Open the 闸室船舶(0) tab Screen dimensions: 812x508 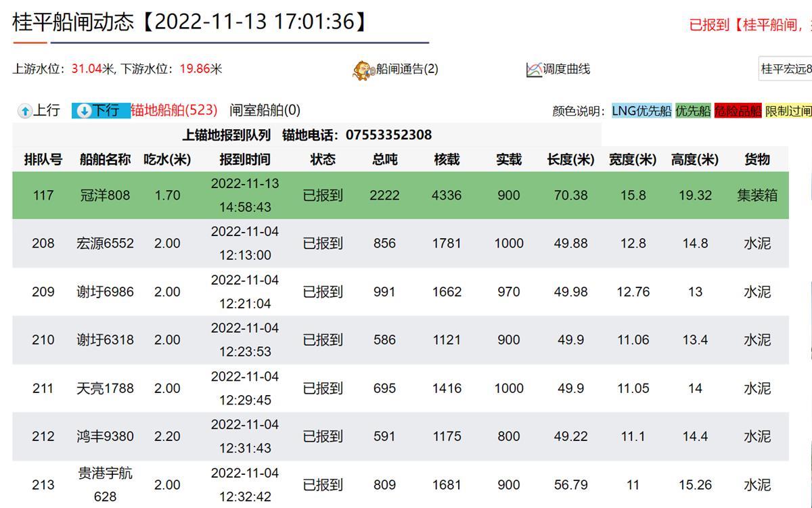click(265, 110)
